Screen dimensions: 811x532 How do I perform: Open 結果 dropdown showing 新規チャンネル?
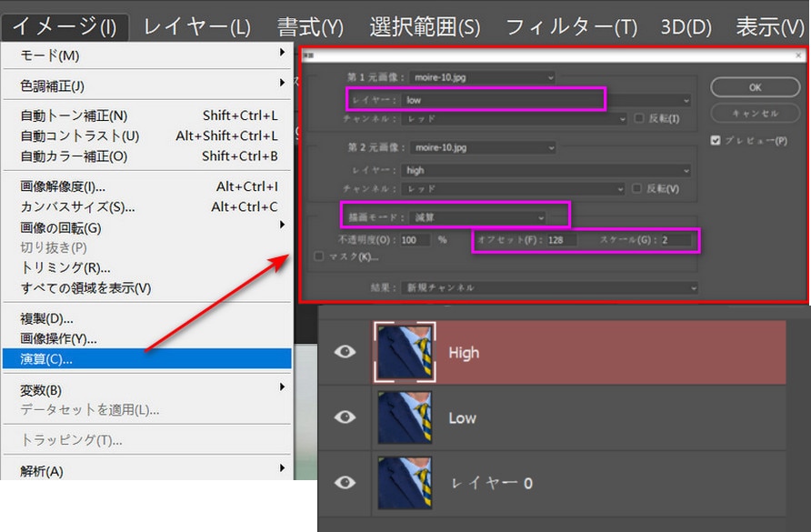[549, 287]
